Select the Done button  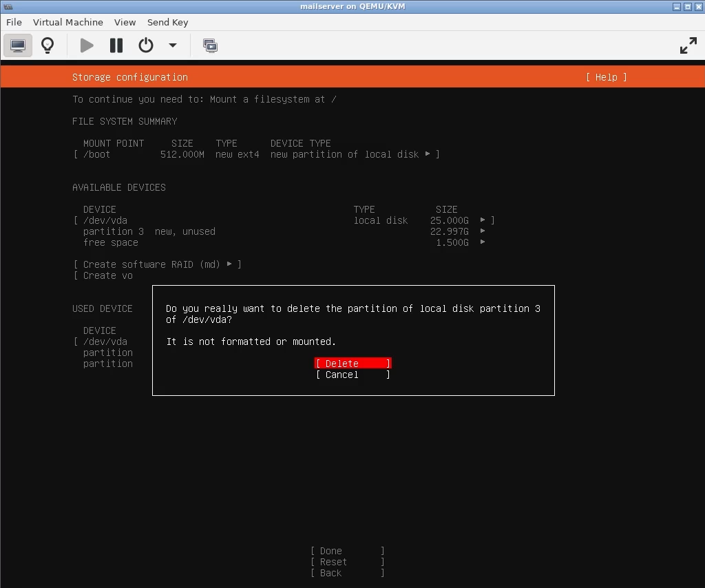click(x=348, y=551)
